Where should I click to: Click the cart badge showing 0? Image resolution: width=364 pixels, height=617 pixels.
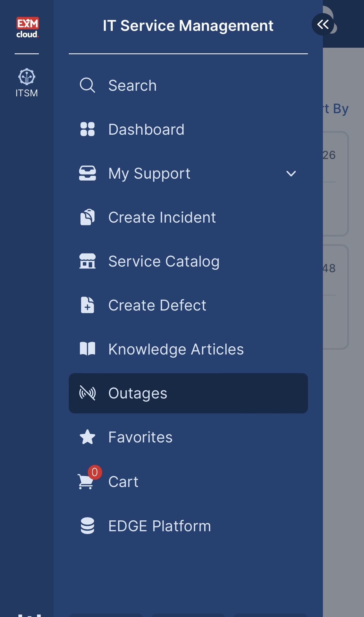(x=95, y=472)
